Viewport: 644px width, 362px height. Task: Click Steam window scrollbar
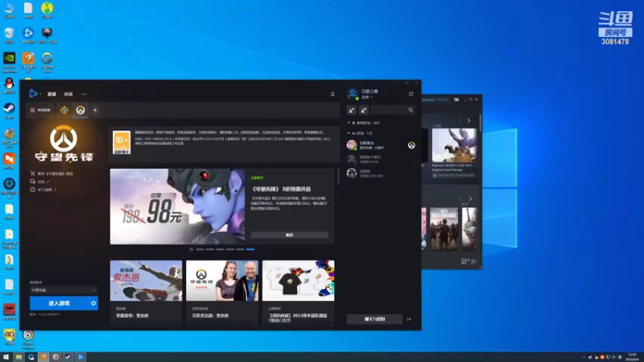point(480,123)
